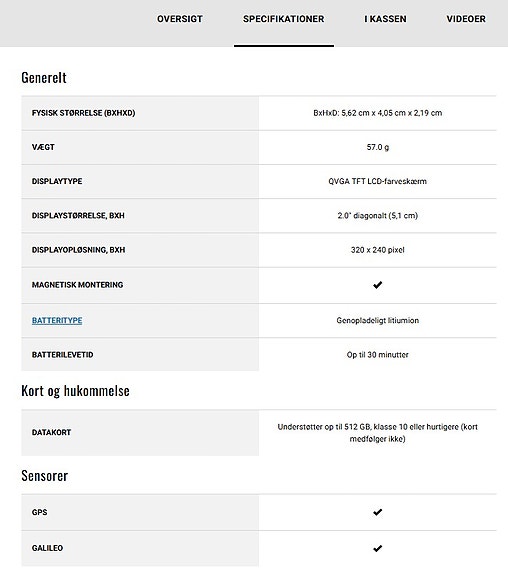Viewport: 508px width, 575px height.
Task: Click the Vægt value 57.0 g
Action: click(378, 147)
